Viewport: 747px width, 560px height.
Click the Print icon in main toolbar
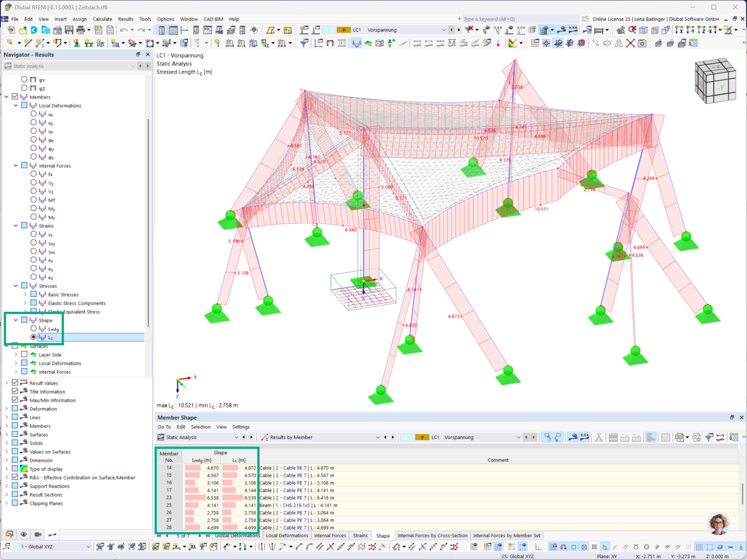click(80, 30)
